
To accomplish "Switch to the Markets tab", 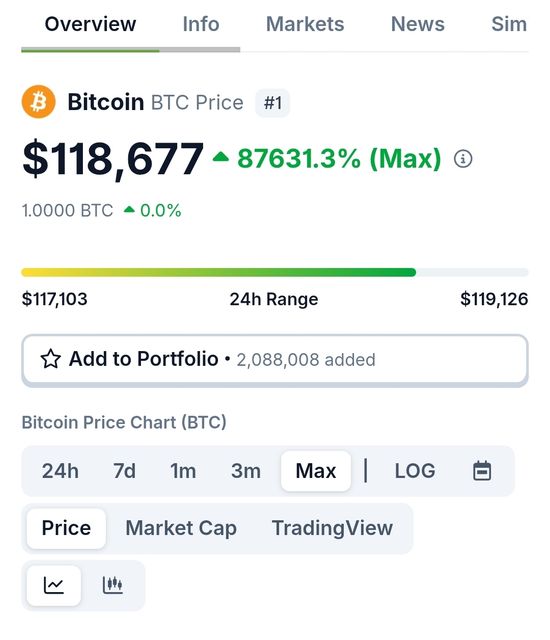I will (x=305, y=24).
